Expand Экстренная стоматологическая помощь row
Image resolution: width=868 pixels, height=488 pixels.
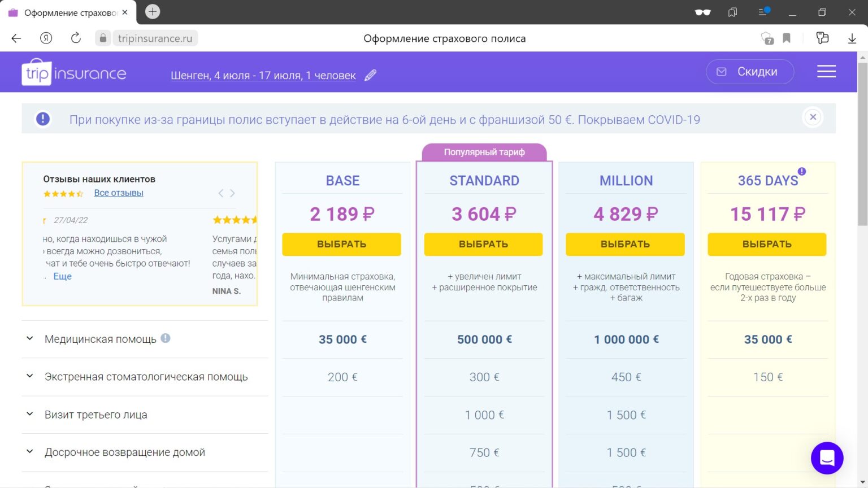click(30, 376)
